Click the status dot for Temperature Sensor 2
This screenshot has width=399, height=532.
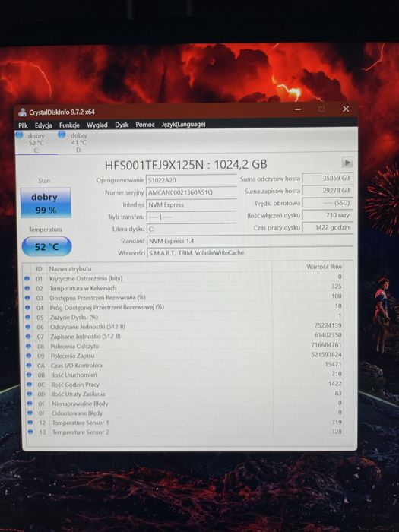click(x=30, y=432)
